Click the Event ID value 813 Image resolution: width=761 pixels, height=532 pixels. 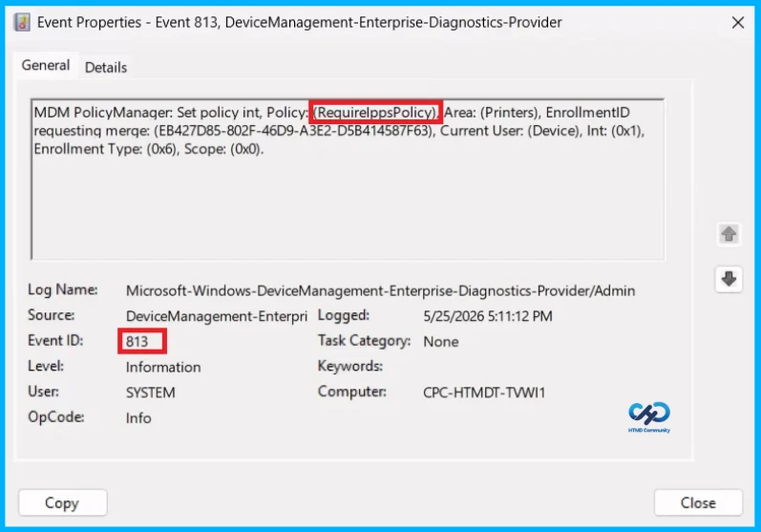137,342
